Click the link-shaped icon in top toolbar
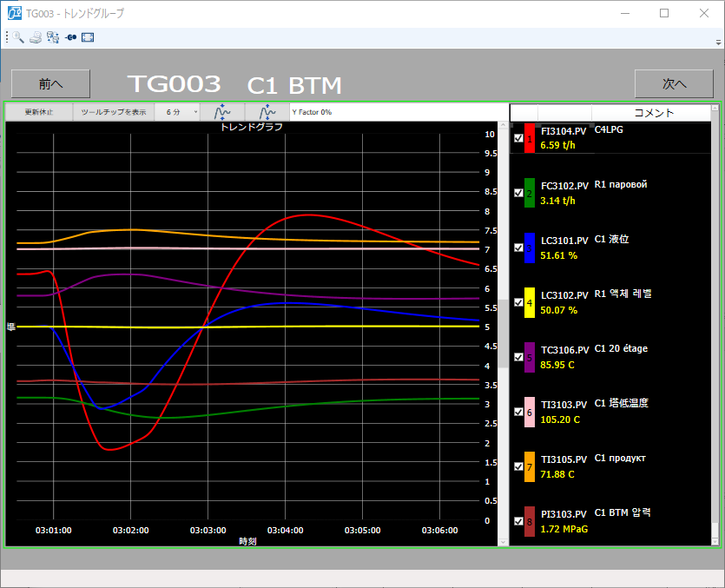This screenshot has height=588, width=725. pos(70,37)
